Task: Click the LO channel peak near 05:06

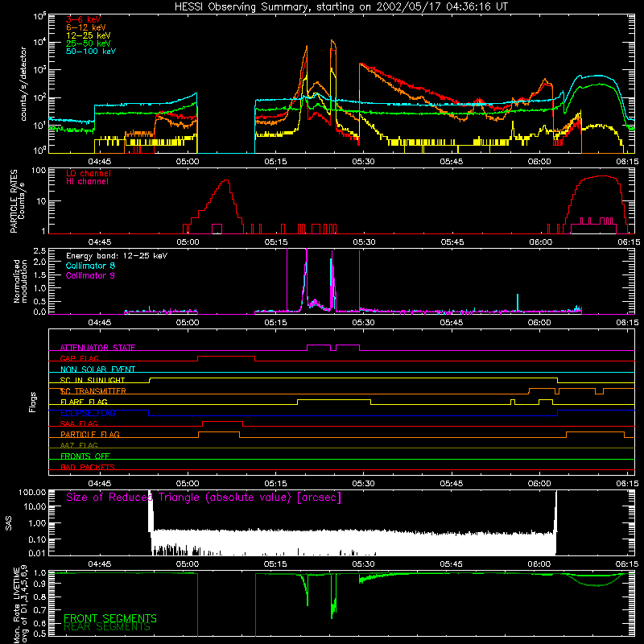Action: click(225, 180)
